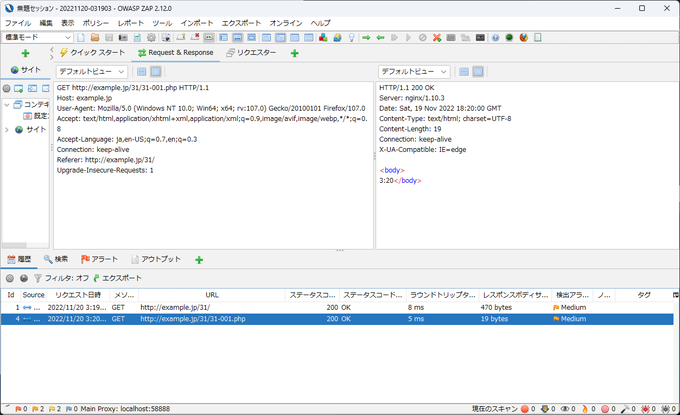Screen dimensions: 680x415
Task: Click the grey circle icon in sites tree toolbar
Action: [7, 88]
